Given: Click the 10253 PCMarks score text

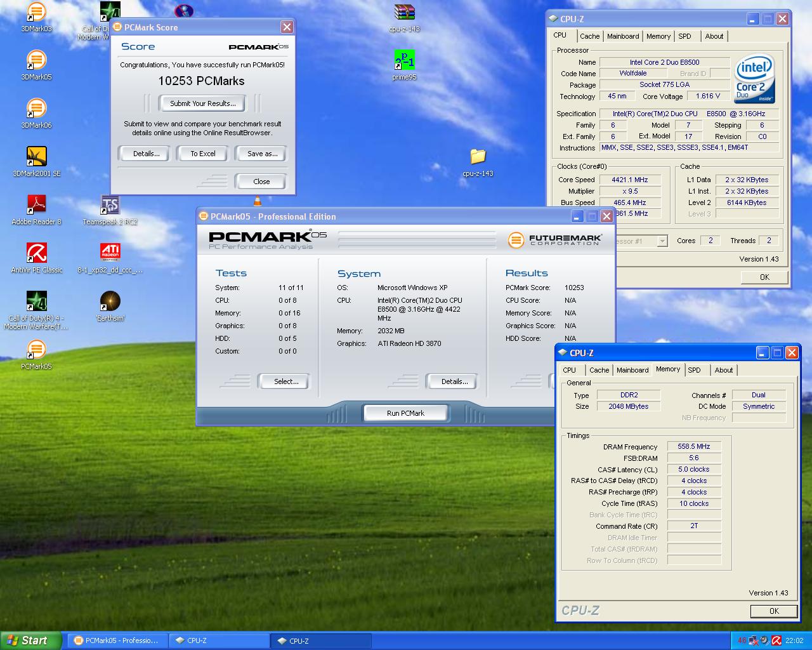Looking at the screenshot, I should click(x=201, y=81).
